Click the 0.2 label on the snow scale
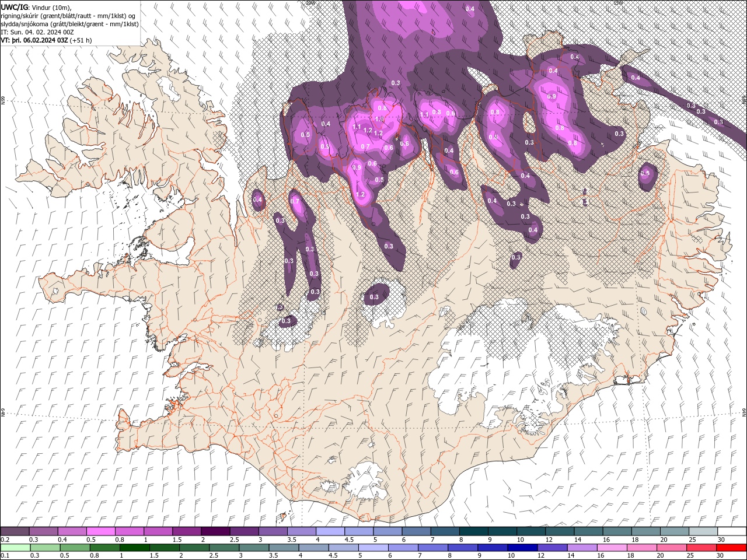Image resolution: width=747 pixels, height=560 pixels. click(x=5, y=540)
